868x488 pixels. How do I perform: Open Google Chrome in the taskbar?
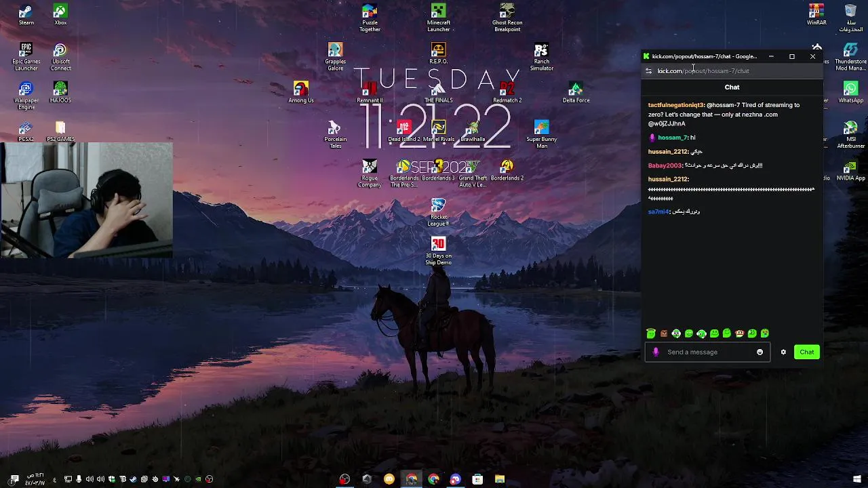[433, 479]
